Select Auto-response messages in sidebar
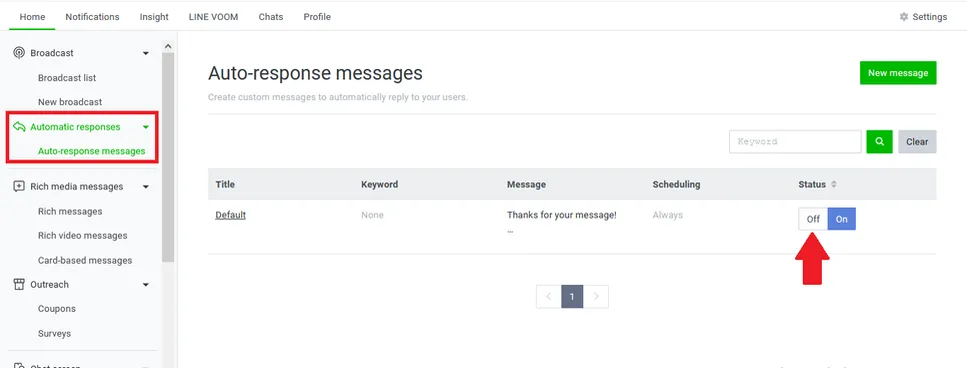The height and width of the screenshot is (368, 967). [92, 151]
